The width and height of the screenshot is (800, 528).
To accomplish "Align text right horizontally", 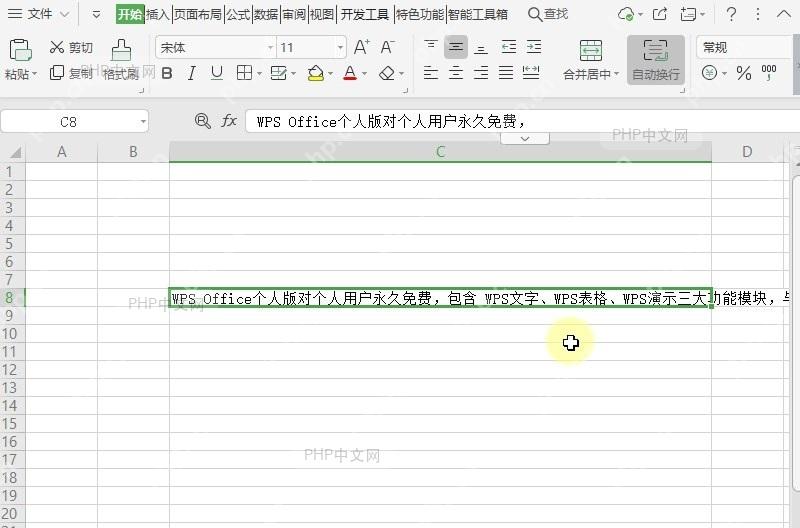I will click(x=481, y=73).
